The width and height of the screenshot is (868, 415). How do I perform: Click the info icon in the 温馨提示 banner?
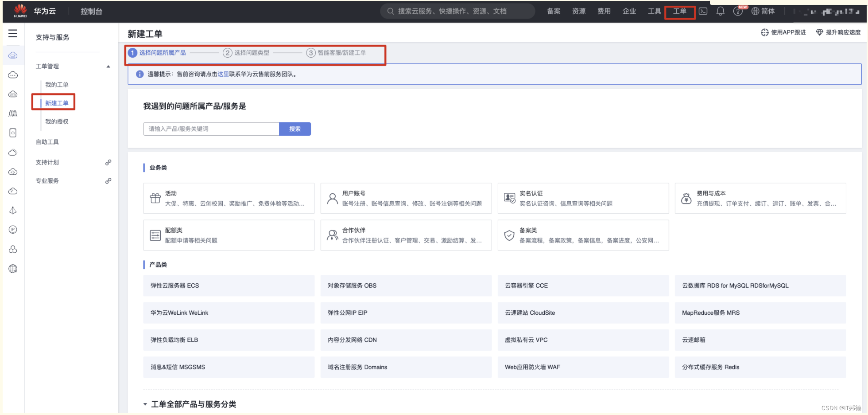pos(139,74)
